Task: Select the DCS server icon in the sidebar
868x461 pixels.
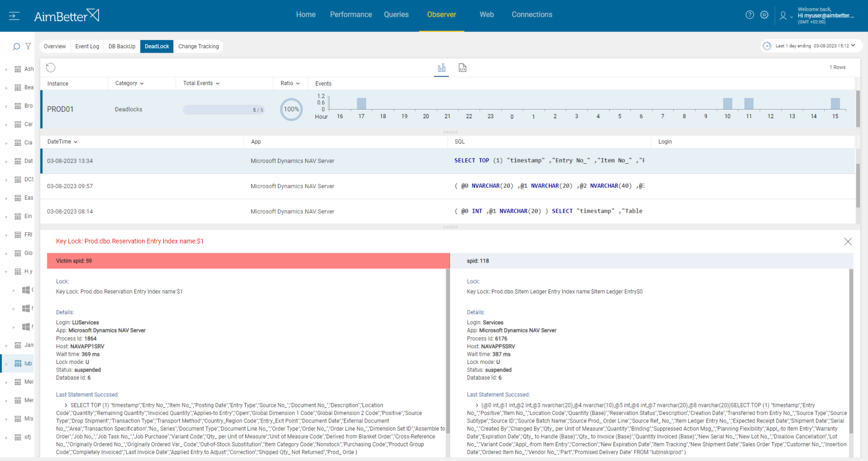Action: pyautogui.click(x=18, y=180)
